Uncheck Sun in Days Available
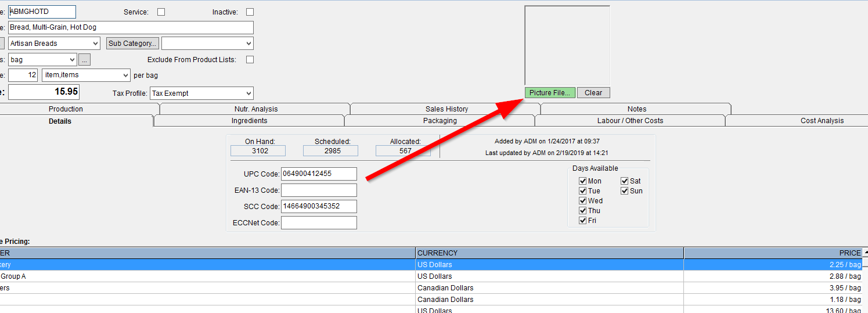868x313 pixels. [x=624, y=191]
